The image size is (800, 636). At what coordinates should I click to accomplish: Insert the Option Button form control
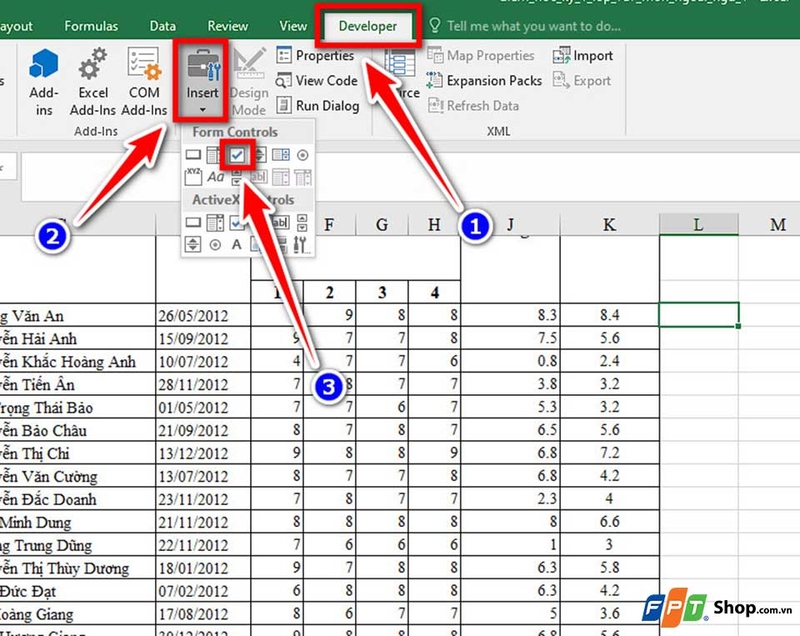pos(302,155)
